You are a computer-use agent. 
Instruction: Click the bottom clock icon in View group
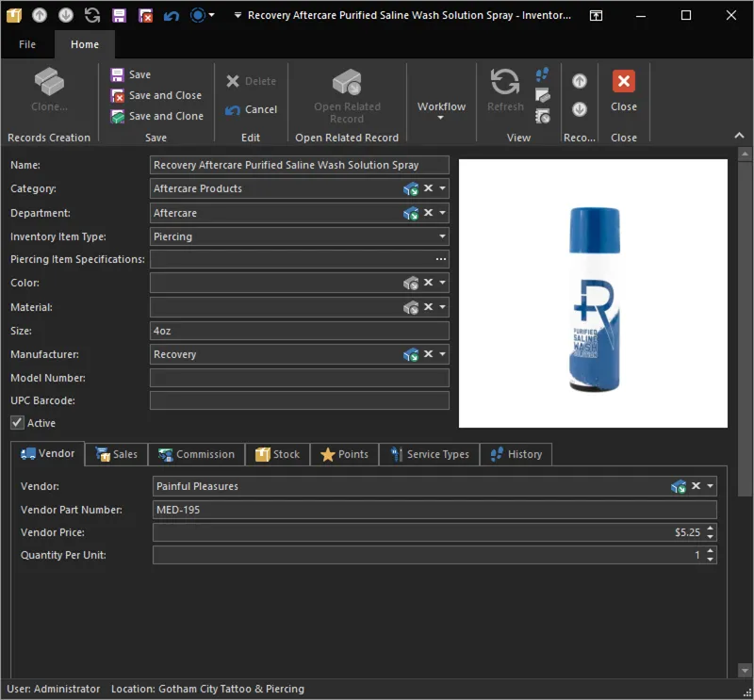543,116
